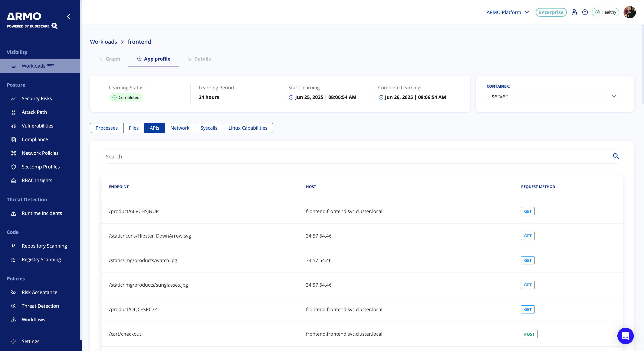Click the Settings gear icon
Viewport: 644px width, 351px height.
click(13, 341)
